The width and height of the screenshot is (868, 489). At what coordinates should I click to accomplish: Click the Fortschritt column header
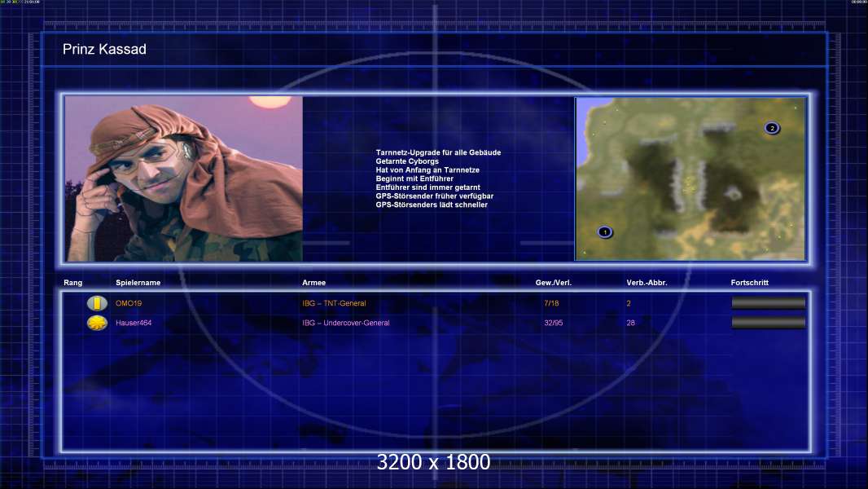click(x=750, y=283)
